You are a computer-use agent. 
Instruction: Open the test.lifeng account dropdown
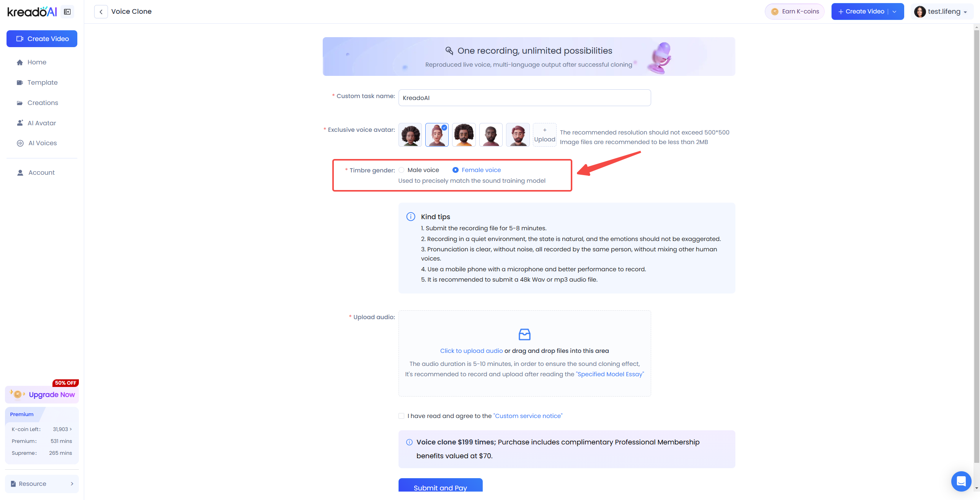(x=941, y=11)
